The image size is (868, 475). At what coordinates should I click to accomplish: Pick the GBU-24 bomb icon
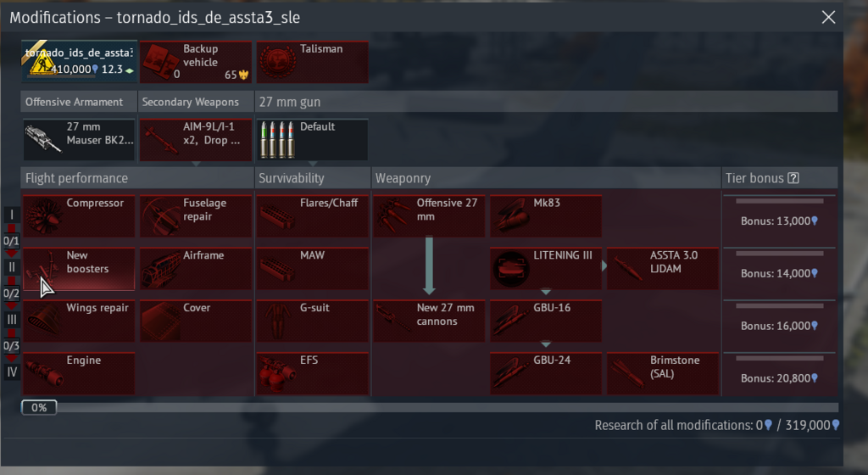pos(510,374)
